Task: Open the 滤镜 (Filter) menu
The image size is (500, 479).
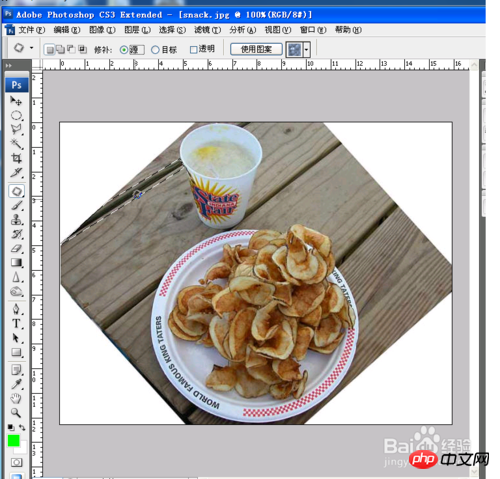Action: coord(208,30)
